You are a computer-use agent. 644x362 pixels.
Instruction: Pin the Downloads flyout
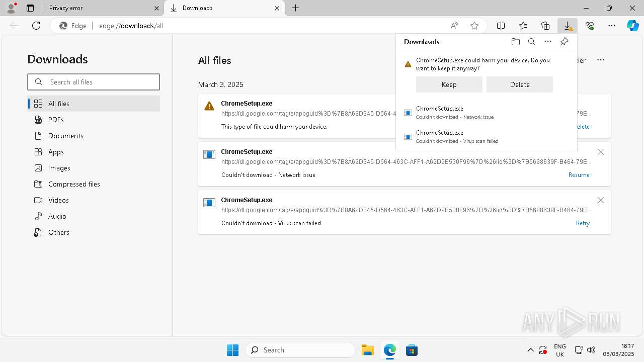(564, 42)
